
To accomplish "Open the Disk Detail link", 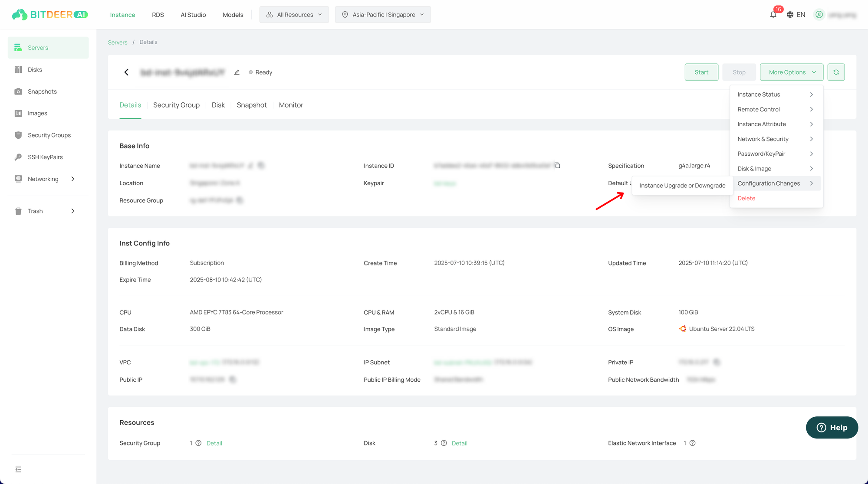I will [x=460, y=443].
